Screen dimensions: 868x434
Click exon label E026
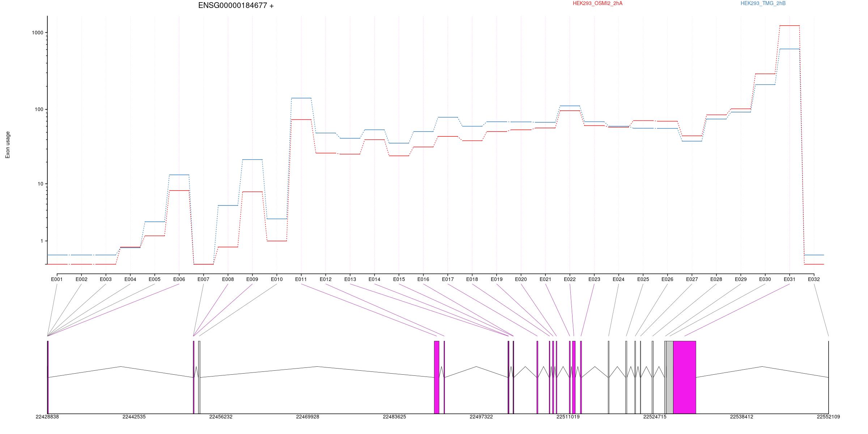tap(667, 279)
